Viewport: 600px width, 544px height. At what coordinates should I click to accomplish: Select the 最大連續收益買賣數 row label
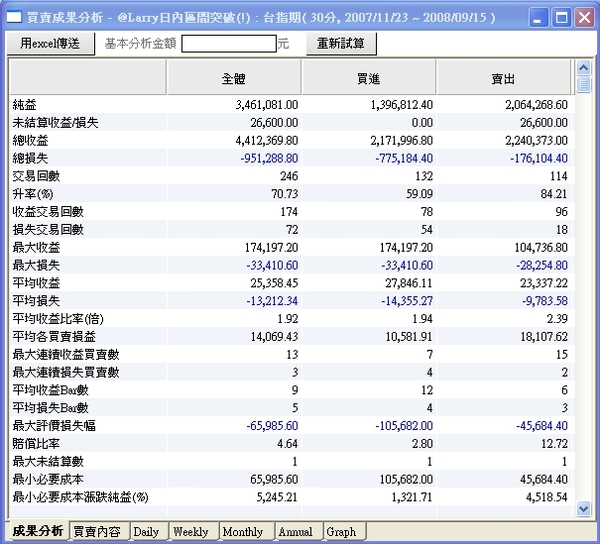(66, 354)
